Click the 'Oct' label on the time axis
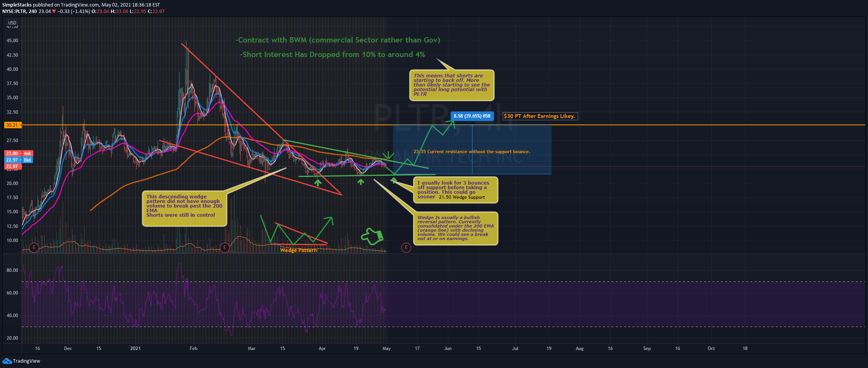 click(x=711, y=348)
